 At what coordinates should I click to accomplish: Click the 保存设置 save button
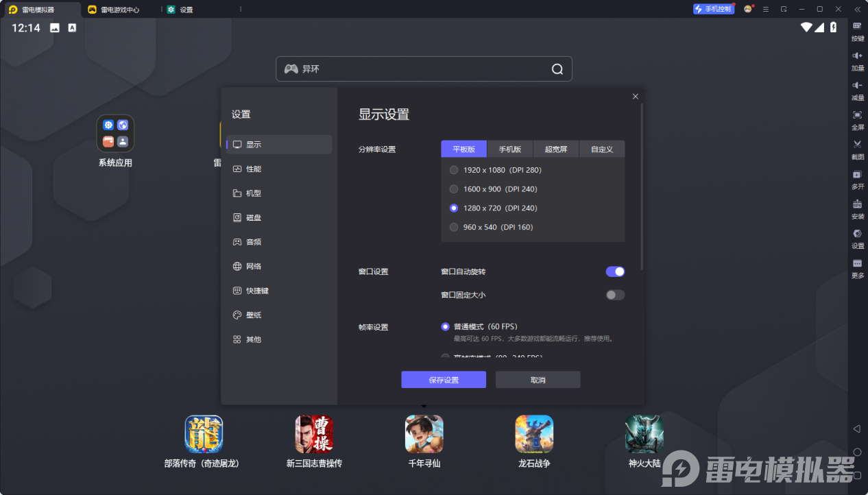coord(444,380)
